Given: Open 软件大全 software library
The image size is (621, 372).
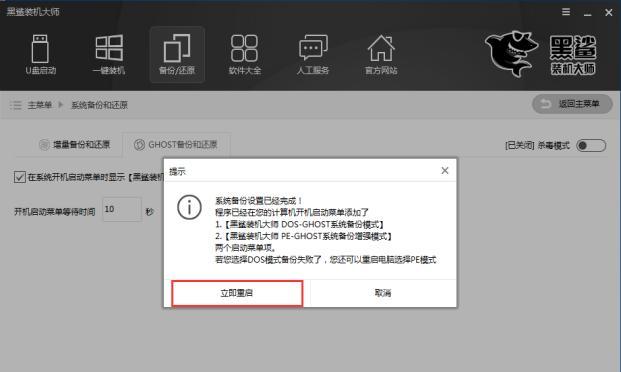Looking at the screenshot, I should point(245,55).
